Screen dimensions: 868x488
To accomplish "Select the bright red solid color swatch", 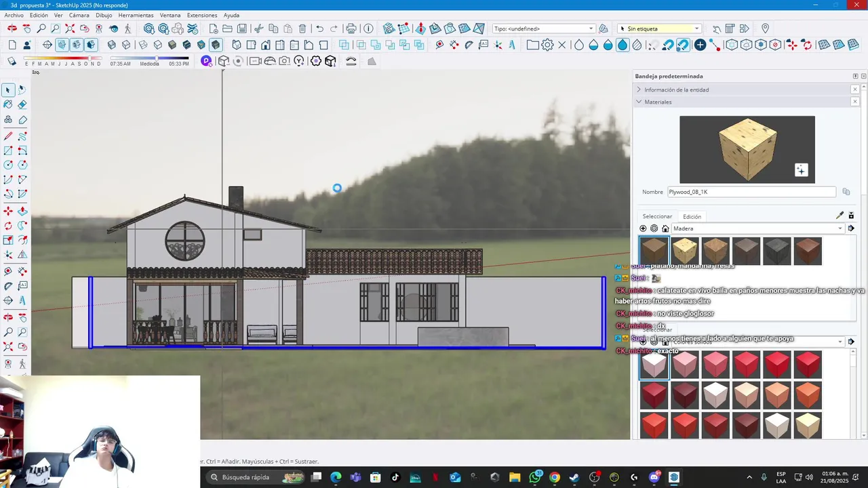I will click(x=776, y=365).
